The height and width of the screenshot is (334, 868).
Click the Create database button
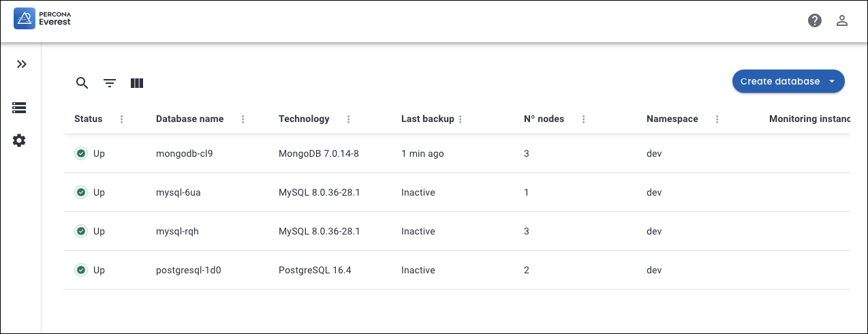(779, 81)
